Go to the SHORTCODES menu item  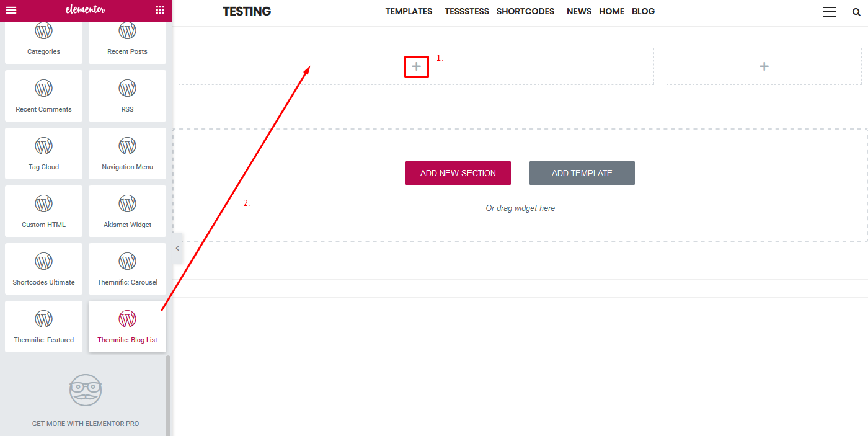(x=525, y=11)
